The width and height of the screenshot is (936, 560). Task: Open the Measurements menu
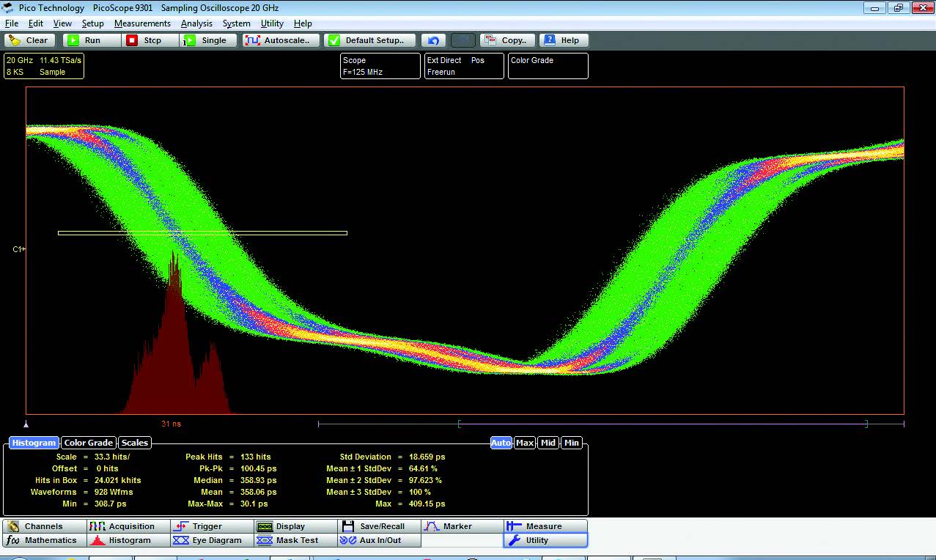click(x=142, y=23)
